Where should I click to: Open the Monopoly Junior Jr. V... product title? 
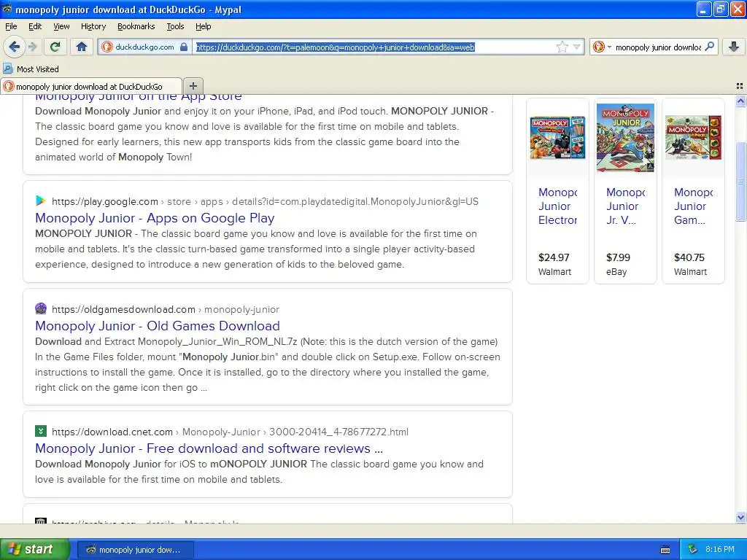pos(625,206)
